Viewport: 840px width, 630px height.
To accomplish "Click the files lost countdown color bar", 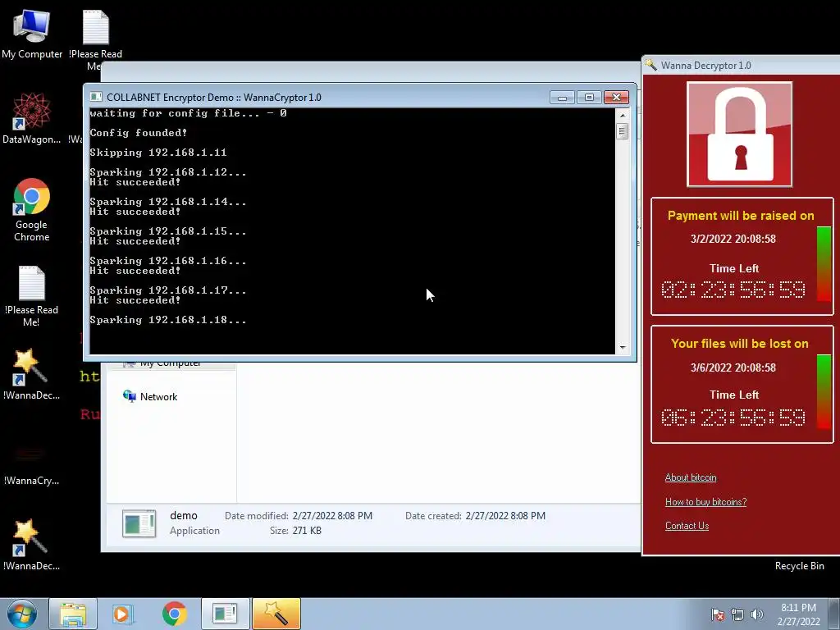I will coord(824,391).
